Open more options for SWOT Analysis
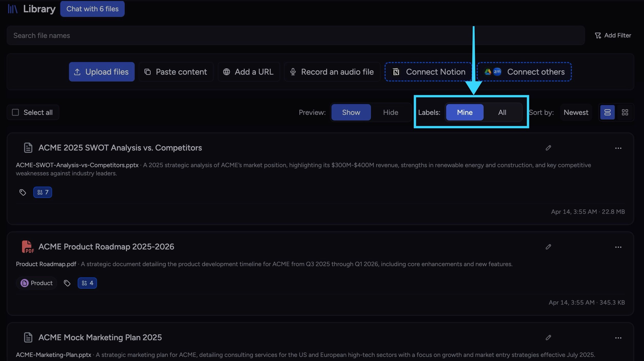Viewport: 644px width, 361px height. (x=618, y=148)
